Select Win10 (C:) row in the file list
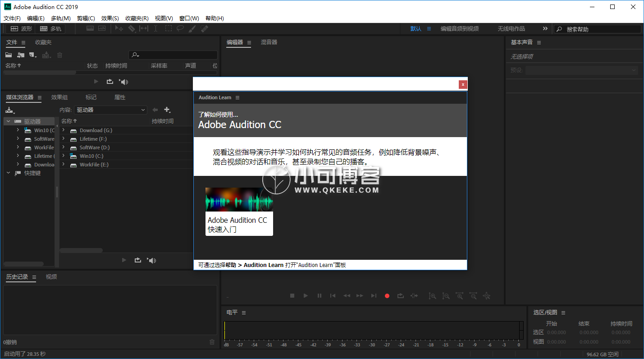644x359 pixels. 126,156
